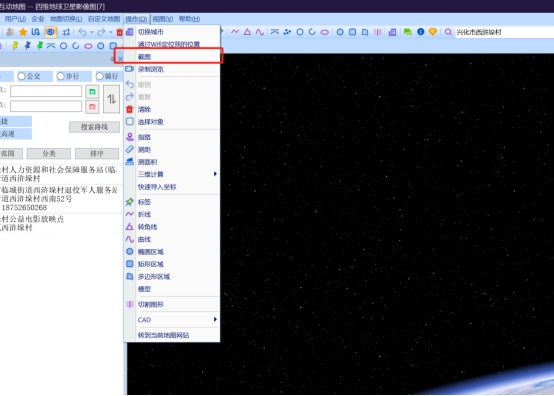The height and width of the screenshot is (396, 554).
Task: Choose 清除 menu entry
Action: tap(172, 110)
